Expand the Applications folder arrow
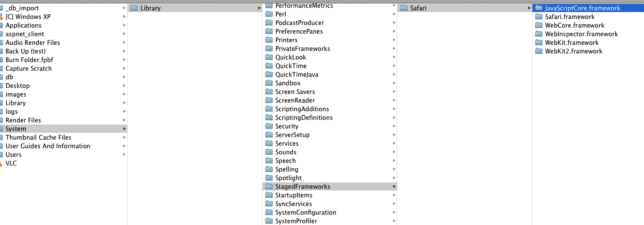 click(x=125, y=25)
